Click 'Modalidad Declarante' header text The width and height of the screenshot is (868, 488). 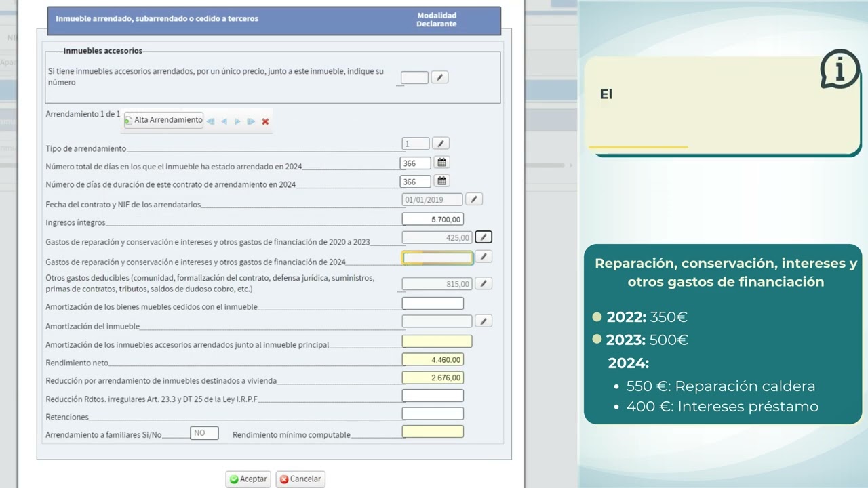[x=437, y=20]
